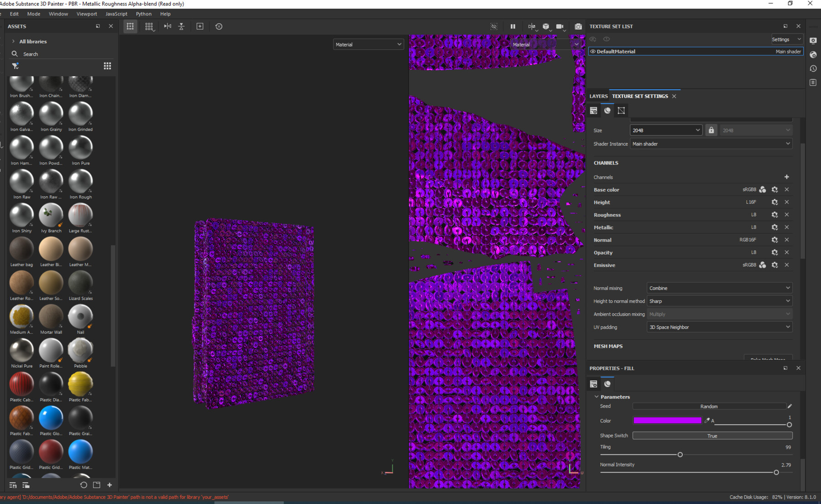Close the Texture Set Settings tab
This screenshot has width=821, height=504.
point(675,96)
